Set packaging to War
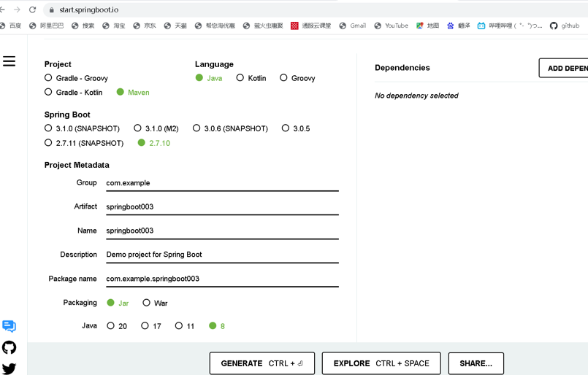This screenshot has width=588, height=375. tap(147, 303)
